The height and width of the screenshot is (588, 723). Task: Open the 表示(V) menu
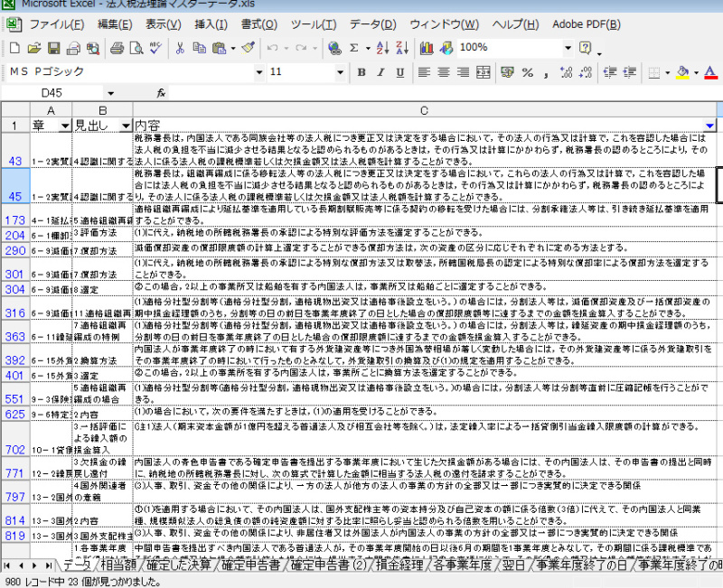click(164, 24)
